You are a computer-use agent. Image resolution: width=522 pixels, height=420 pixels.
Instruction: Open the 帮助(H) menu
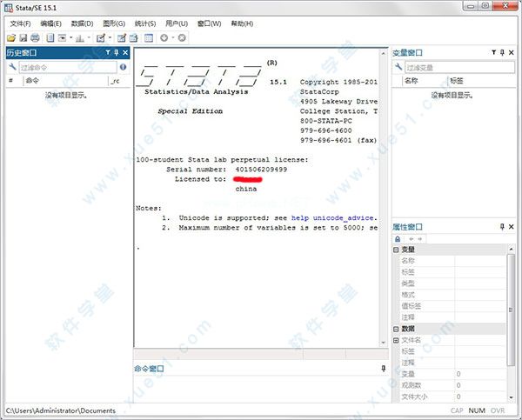[x=242, y=23]
